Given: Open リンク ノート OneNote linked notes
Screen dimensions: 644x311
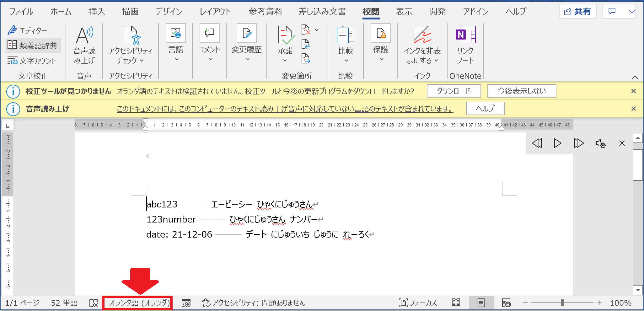Looking at the screenshot, I should [465, 45].
